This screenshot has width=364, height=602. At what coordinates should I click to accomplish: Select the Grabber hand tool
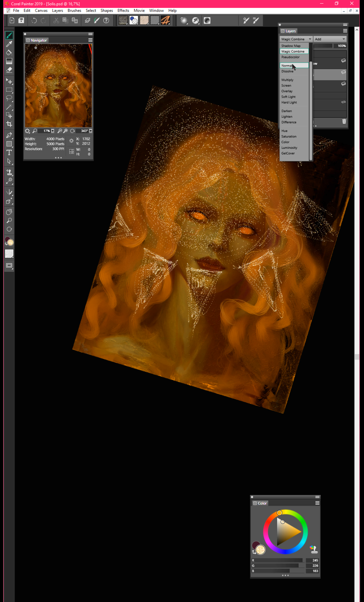pyautogui.click(x=9, y=212)
